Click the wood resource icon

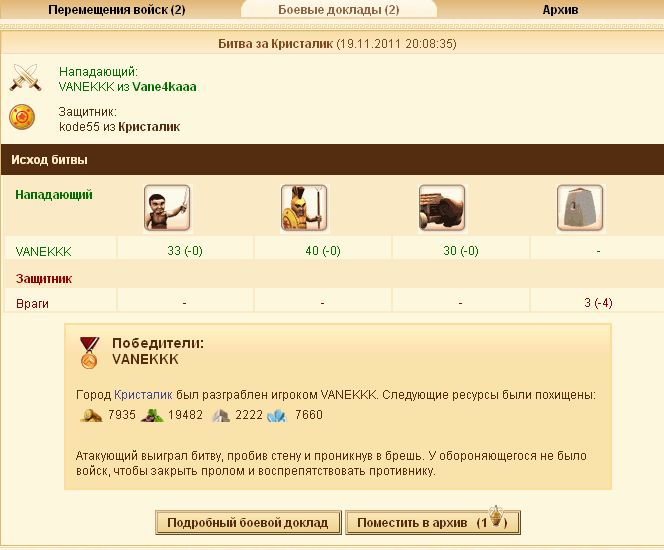pos(91,415)
